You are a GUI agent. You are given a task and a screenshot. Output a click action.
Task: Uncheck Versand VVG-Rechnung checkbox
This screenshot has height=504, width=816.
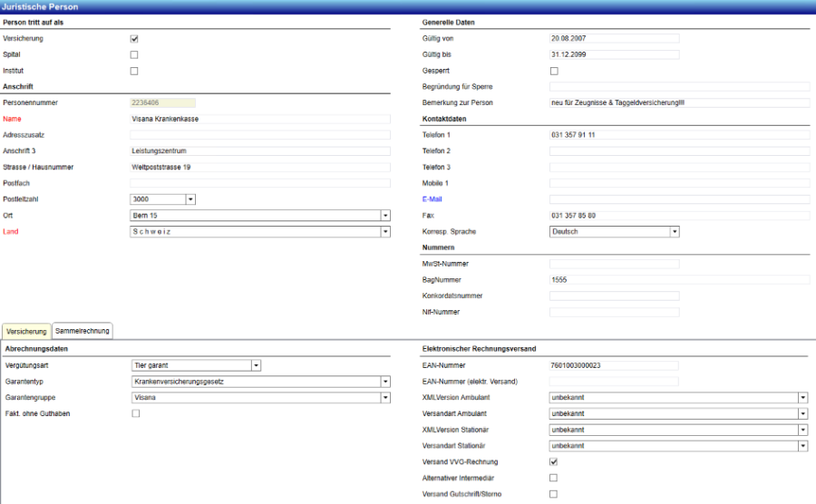click(x=554, y=461)
